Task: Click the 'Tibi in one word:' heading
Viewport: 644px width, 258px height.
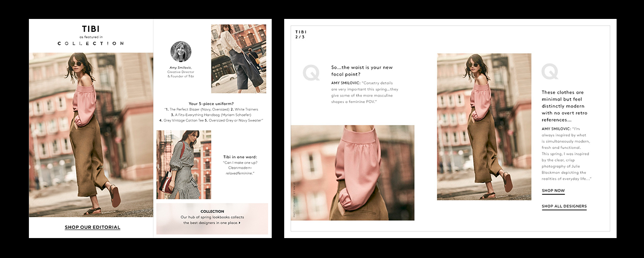Action: (x=240, y=157)
